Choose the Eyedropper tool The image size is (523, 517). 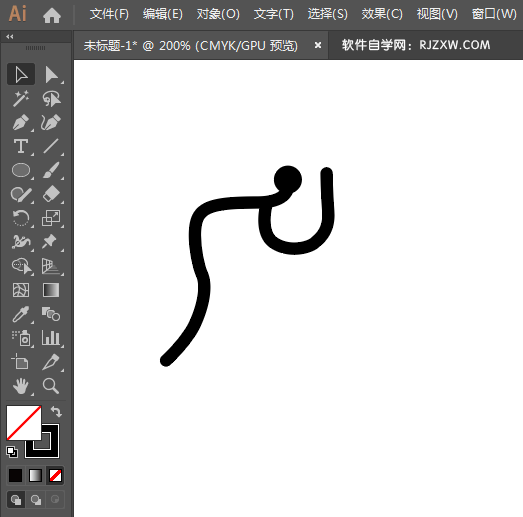[x=21, y=314]
